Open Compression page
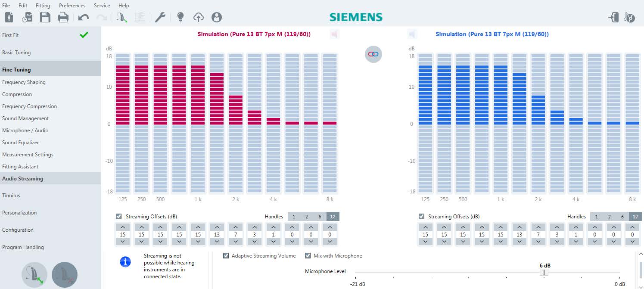 [x=50, y=94]
